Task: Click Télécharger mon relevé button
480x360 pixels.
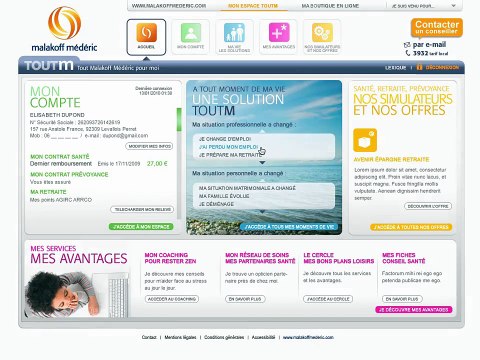Action: click(142, 209)
